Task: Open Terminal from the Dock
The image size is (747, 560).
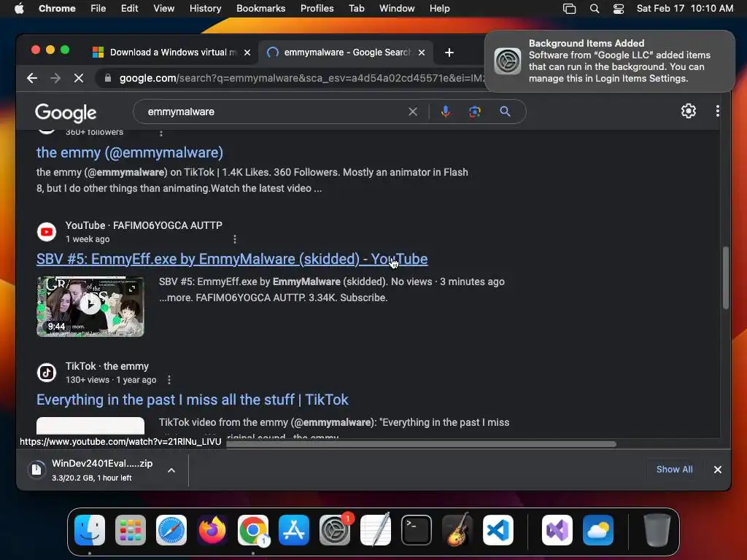Action: pyautogui.click(x=417, y=530)
